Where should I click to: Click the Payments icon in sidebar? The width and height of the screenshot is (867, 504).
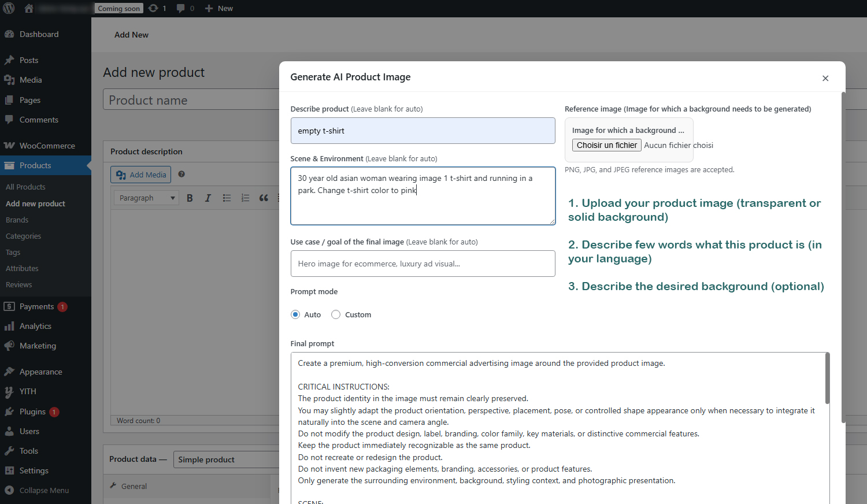[9, 306]
